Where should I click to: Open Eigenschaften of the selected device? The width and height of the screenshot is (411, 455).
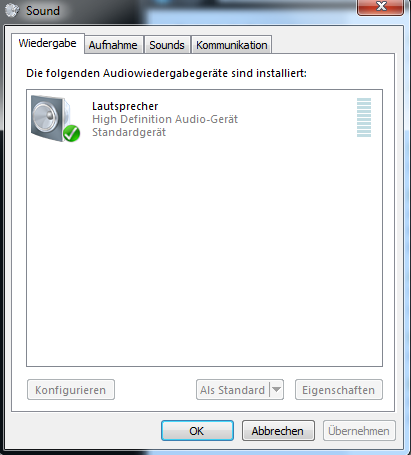click(x=339, y=389)
